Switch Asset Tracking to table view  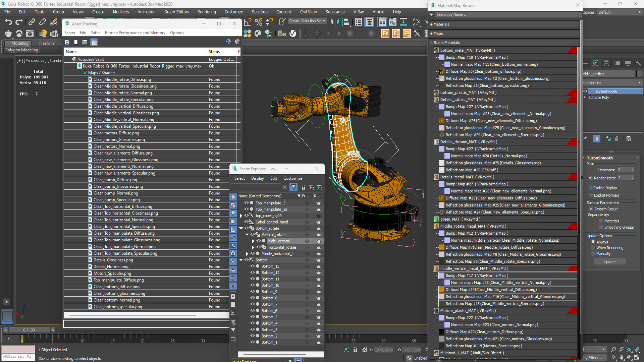94,42
